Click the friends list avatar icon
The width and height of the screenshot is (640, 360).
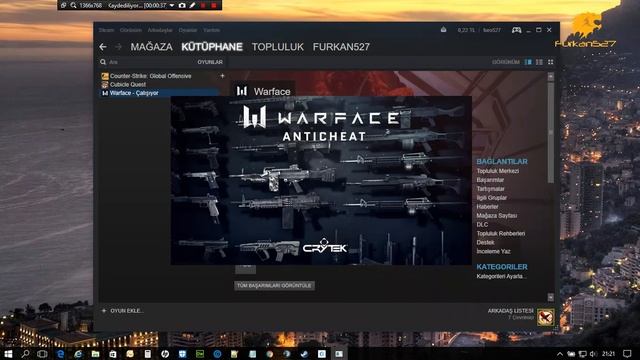point(546,317)
